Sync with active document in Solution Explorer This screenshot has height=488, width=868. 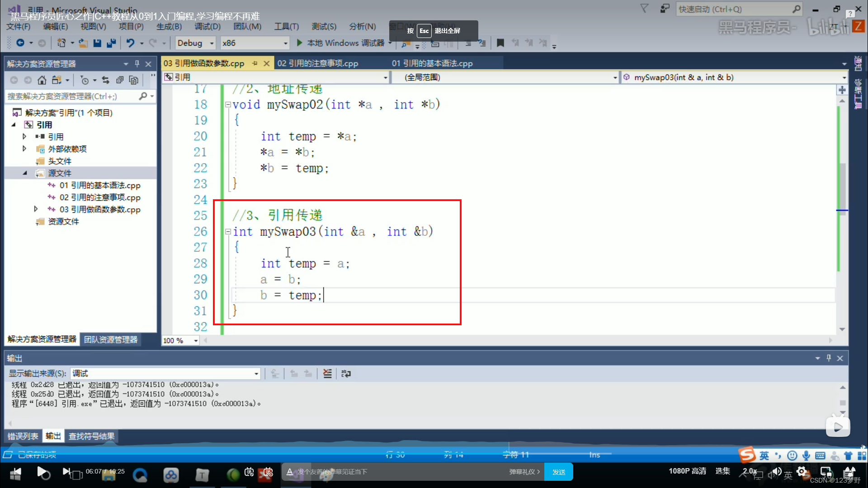point(106,80)
